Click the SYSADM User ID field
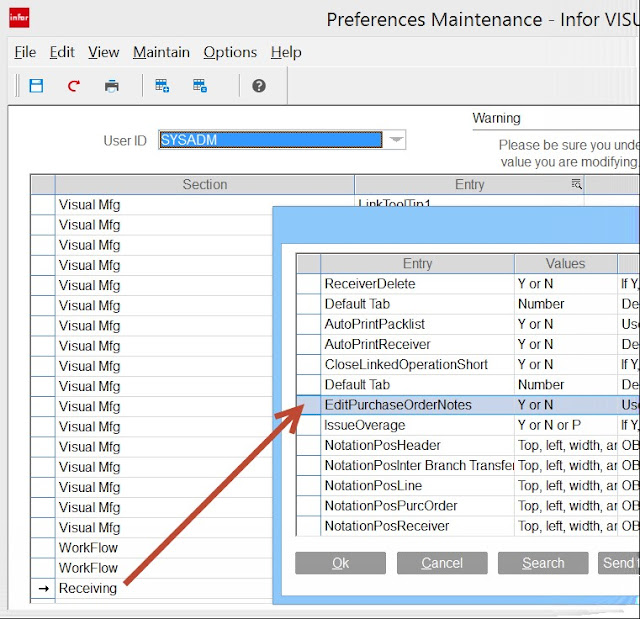The image size is (640, 619). [271, 140]
